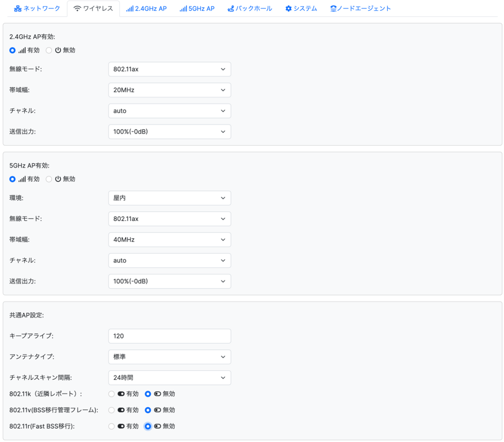The height and width of the screenshot is (442, 504).
Task: Click power icon beside 2.4GHz 無効 option
Action: pyautogui.click(x=58, y=50)
